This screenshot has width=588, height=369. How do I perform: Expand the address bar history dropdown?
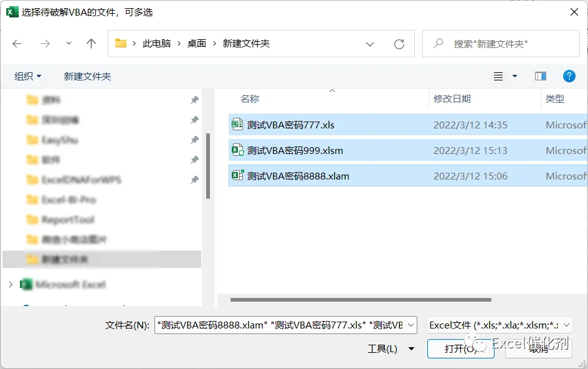click(370, 44)
